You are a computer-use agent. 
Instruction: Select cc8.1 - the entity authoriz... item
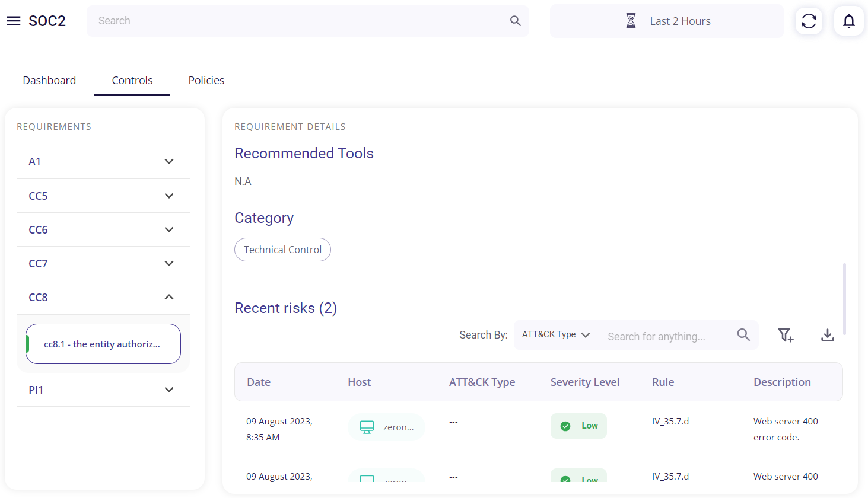pos(103,344)
